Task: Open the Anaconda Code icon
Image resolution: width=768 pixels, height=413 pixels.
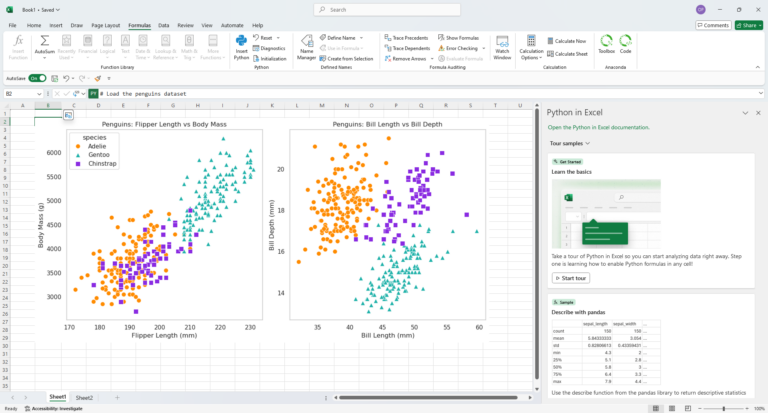Action: pos(626,43)
